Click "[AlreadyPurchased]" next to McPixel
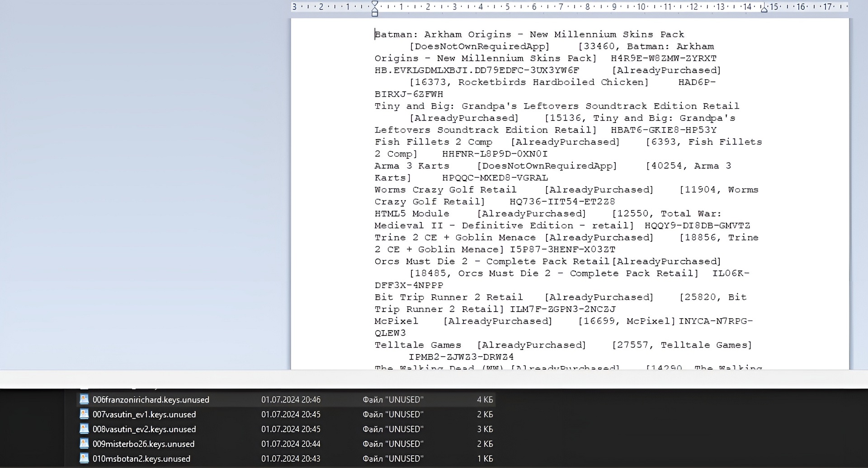Viewport: 868px width, 468px height. pyautogui.click(x=498, y=321)
